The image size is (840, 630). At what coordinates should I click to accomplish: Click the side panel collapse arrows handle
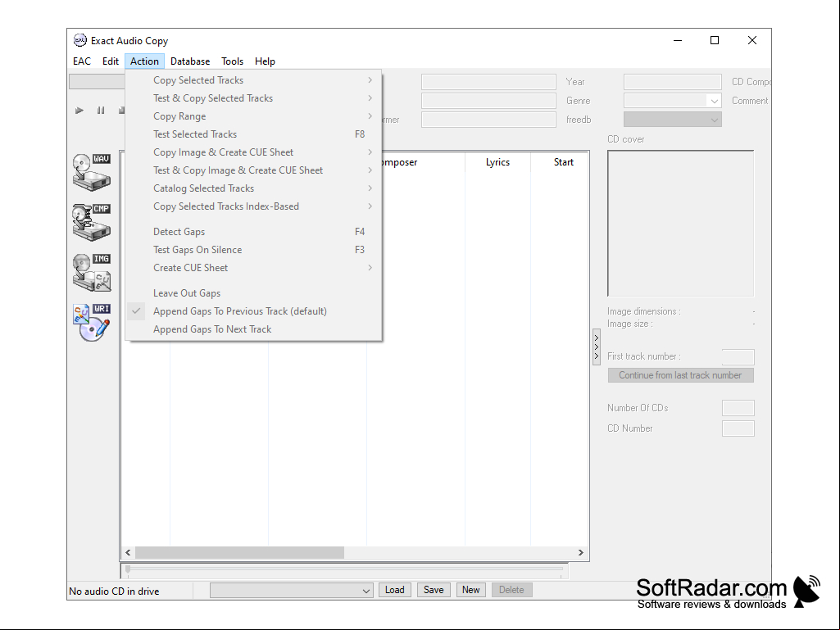pyautogui.click(x=597, y=347)
